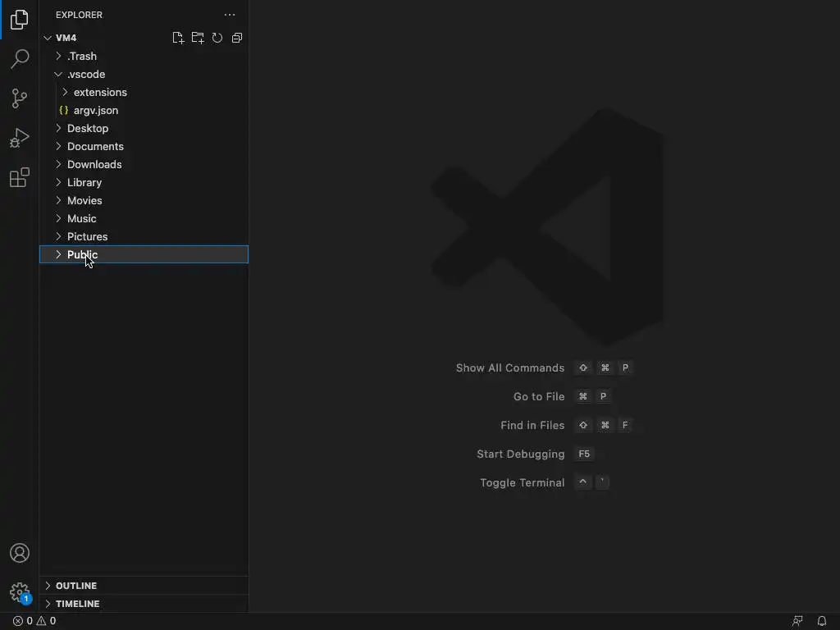Image resolution: width=840 pixels, height=630 pixels.
Task: Click the New File icon in VM4 header
Action: (x=178, y=38)
